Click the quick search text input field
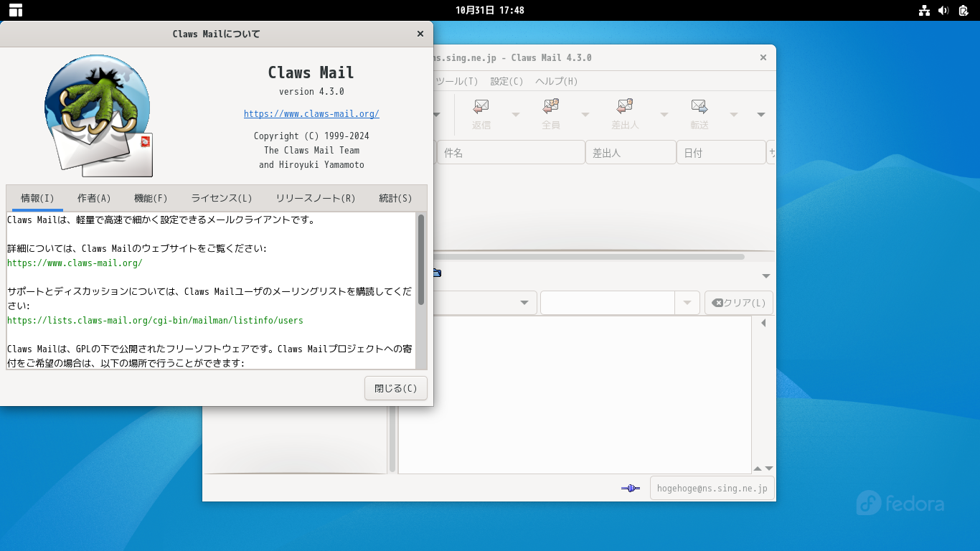This screenshot has width=980, height=551. 607,303
